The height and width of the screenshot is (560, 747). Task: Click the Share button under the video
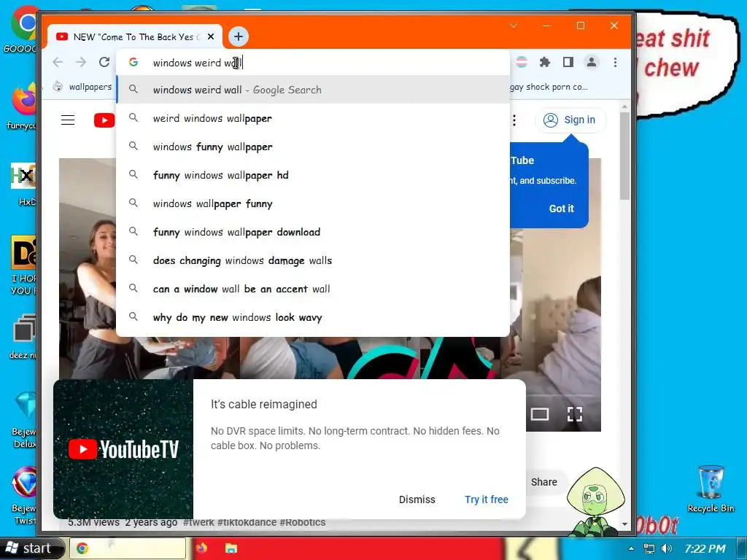tap(544, 482)
